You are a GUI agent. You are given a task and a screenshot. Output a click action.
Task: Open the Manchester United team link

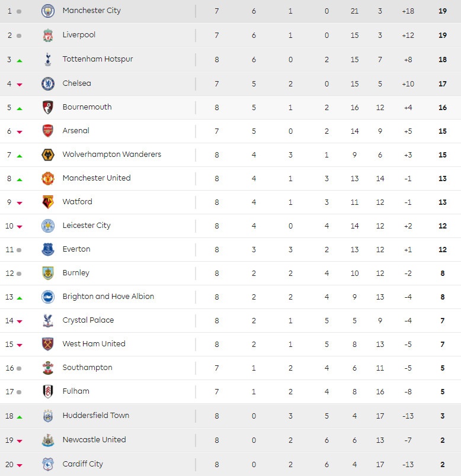[x=97, y=178]
